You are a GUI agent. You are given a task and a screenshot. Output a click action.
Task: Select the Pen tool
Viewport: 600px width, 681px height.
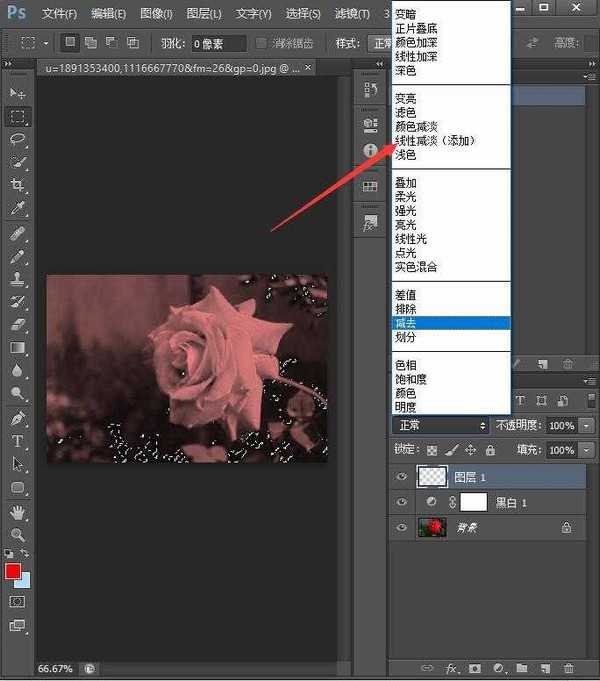(x=18, y=418)
